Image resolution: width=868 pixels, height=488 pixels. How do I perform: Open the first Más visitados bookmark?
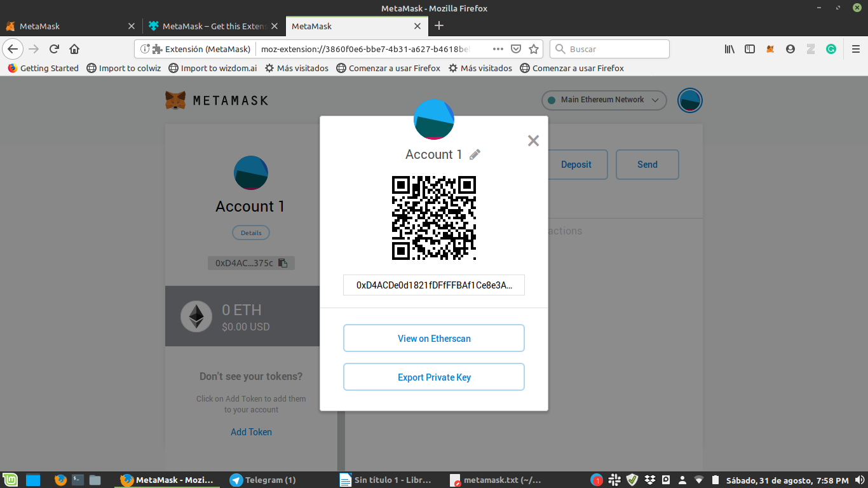tap(297, 68)
